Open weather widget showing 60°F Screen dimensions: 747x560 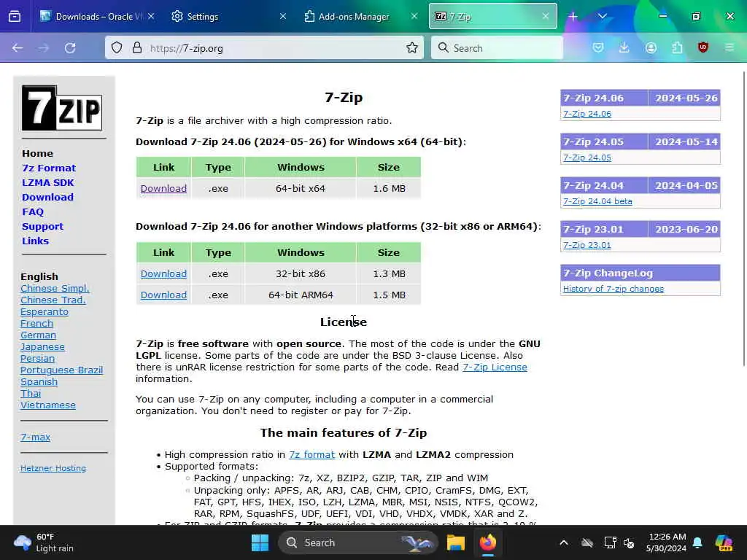pyautogui.click(x=44, y=542)
